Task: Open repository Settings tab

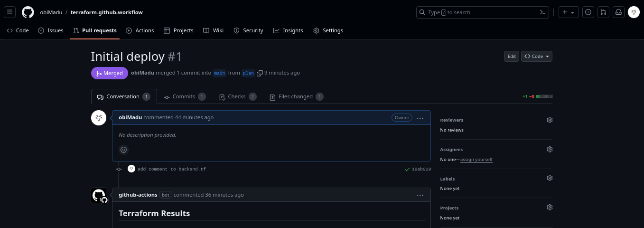Action: 328,30
